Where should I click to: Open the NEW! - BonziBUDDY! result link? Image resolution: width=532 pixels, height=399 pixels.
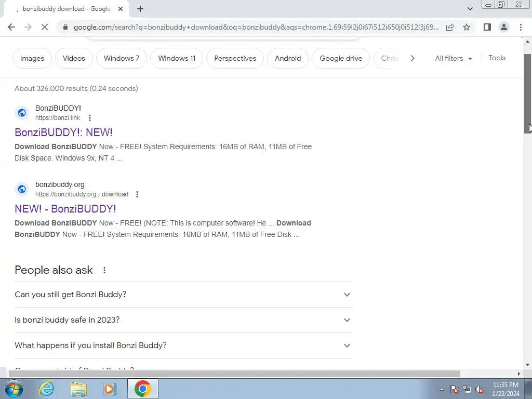click(65, 209)
